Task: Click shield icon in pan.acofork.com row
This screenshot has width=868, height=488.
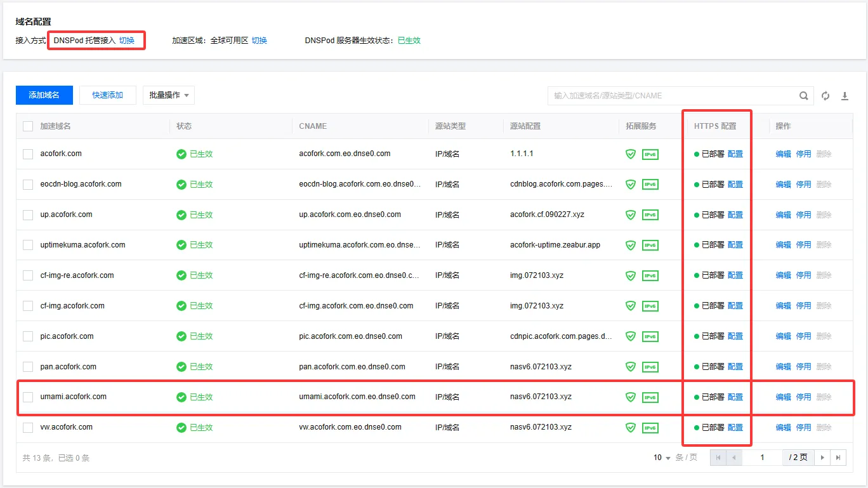Action: point(631,367)
